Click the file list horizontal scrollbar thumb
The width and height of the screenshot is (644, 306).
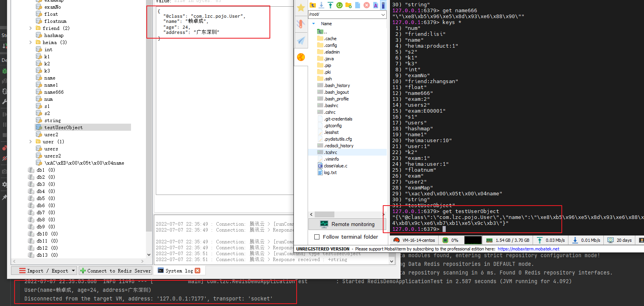click(x=324, y=215)
